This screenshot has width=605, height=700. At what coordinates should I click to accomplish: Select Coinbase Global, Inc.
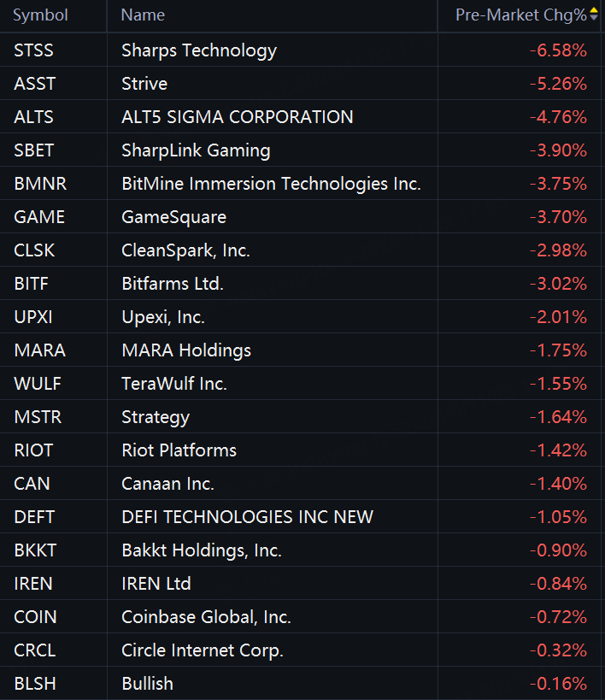tap(206, 617)
